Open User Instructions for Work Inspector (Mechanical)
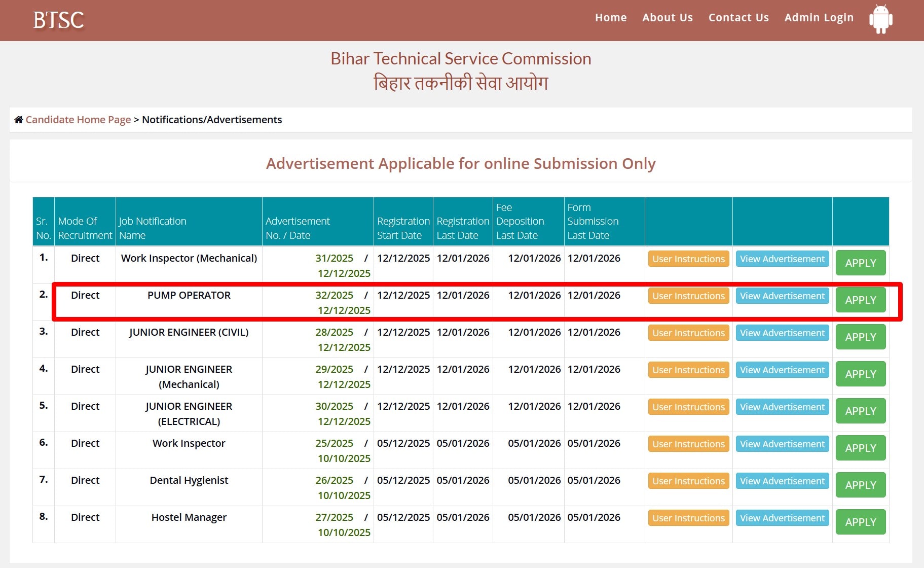 [688, 259]
